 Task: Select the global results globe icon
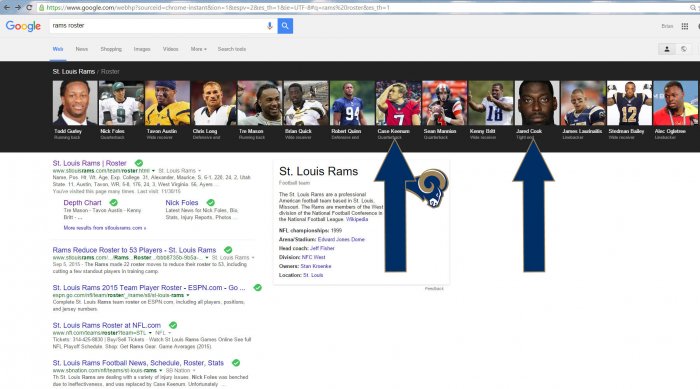coord(683,49)
